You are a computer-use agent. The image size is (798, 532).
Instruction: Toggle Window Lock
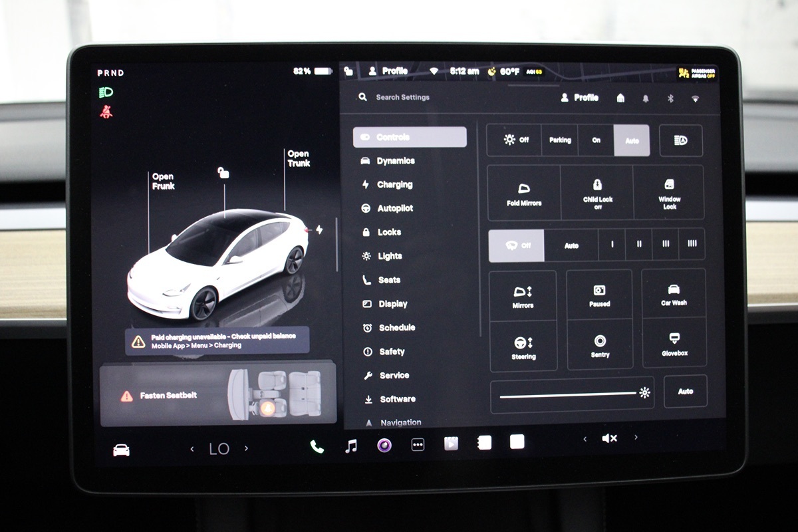[x=669, y=193]
